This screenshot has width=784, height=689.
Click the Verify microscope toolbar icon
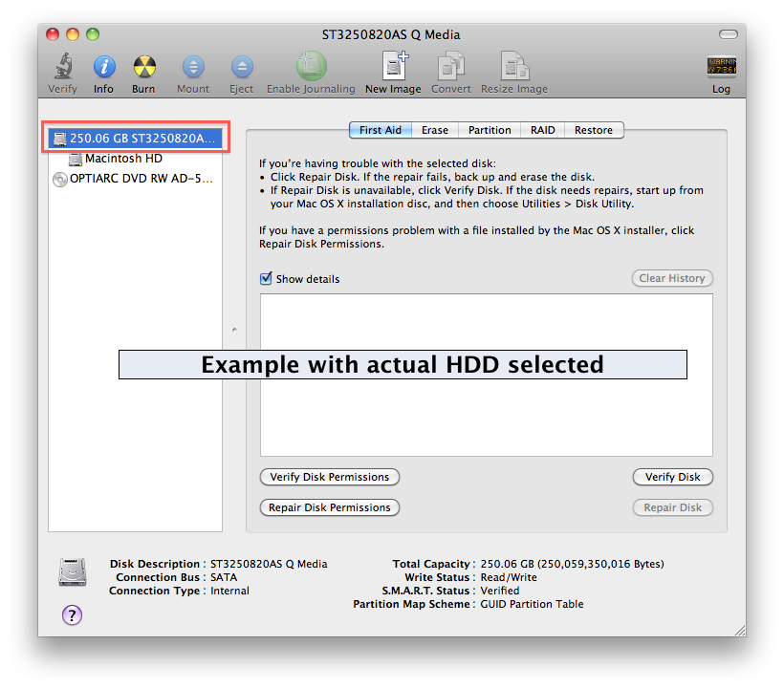[63, 66]
